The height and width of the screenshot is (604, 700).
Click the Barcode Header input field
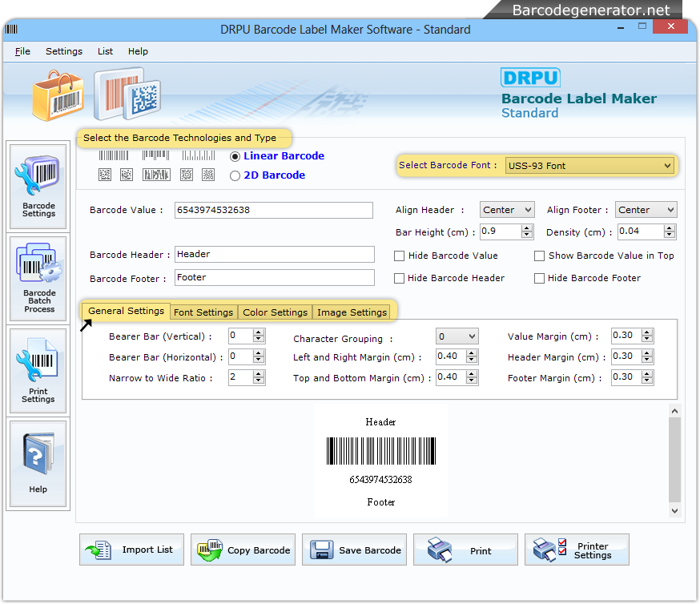coord(275,254)
